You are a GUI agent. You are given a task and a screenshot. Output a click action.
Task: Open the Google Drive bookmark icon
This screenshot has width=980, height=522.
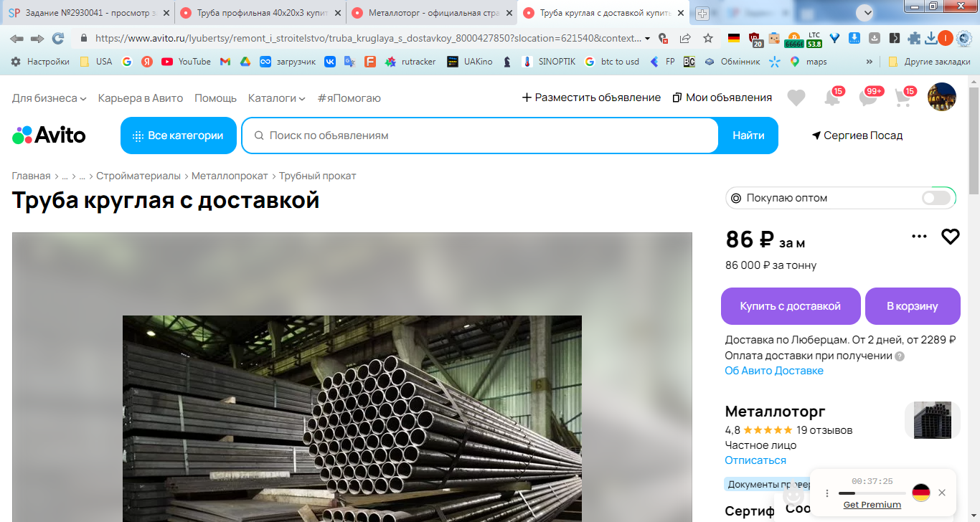pos(245,62)
